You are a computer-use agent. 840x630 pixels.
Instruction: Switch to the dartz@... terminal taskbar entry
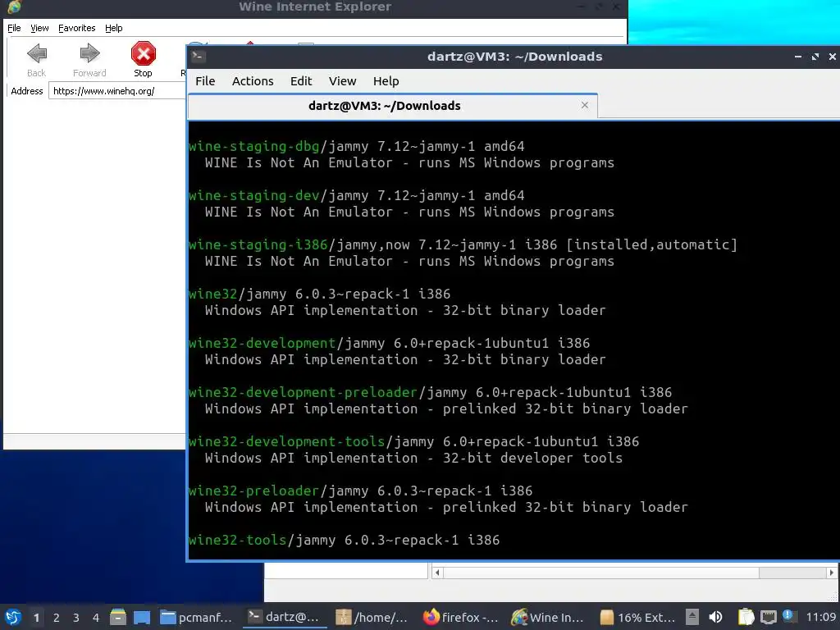[285, 617]
